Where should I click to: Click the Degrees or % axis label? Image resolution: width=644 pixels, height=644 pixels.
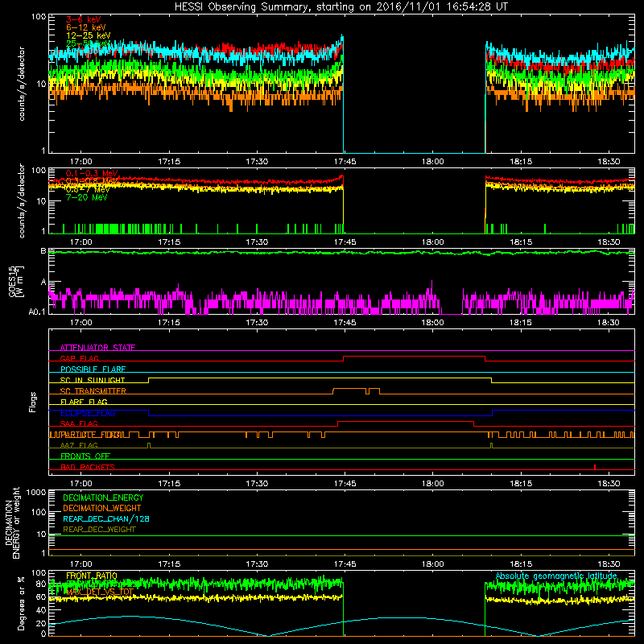pos(21,603)
